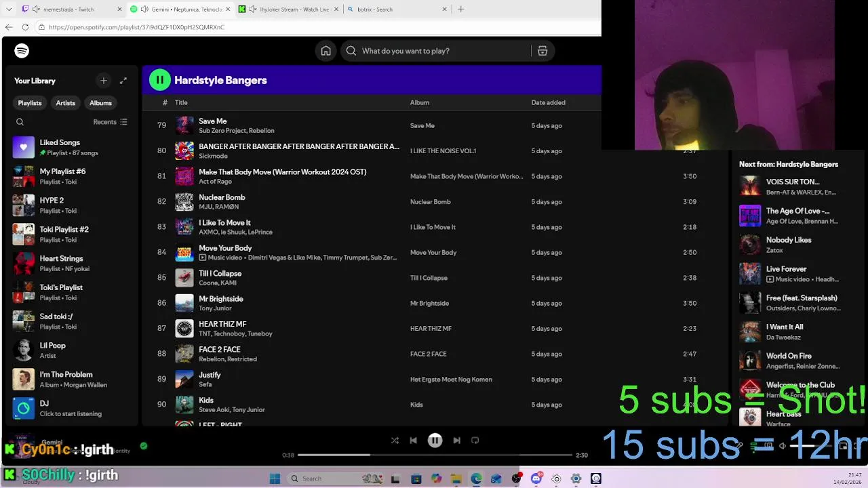
Task: Open Lil Peep artist page
Action: point(71,350)
